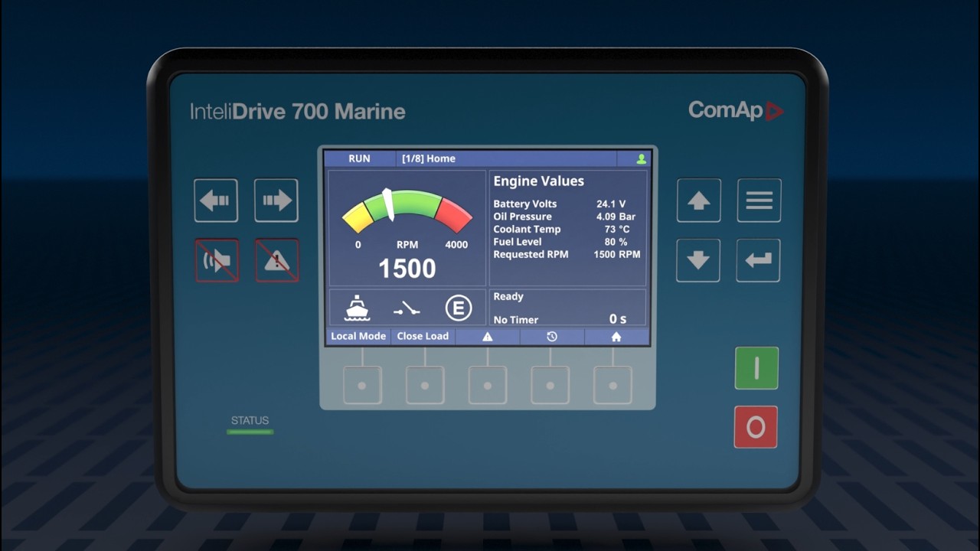Image resolution: width=980 pixels, height=551 pixels.
Task: Click the circled E symbol
Action: (459, 308)
